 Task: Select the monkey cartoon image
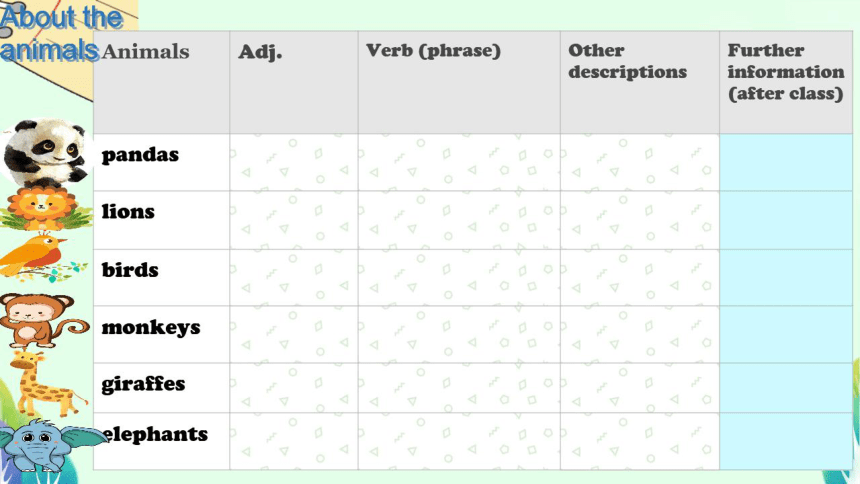point(44,320)
